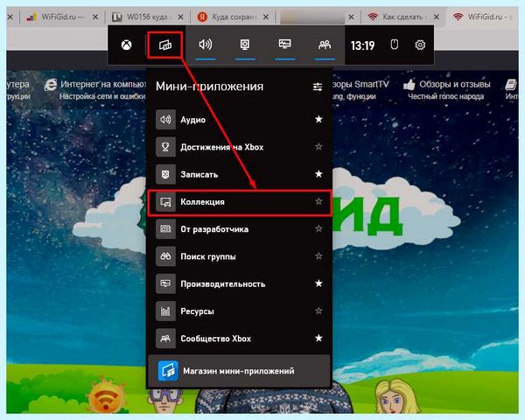The image size is (525, 420).
Task: Click the mouse click-through icon in Game Bar
Action: [395, 45]
